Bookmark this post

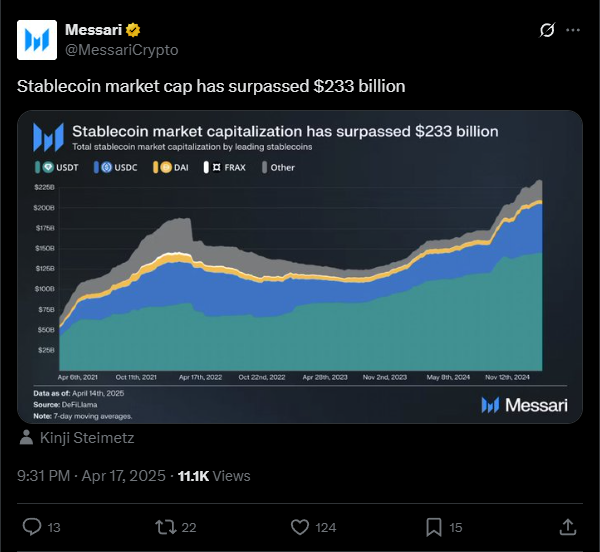point(434,527)
